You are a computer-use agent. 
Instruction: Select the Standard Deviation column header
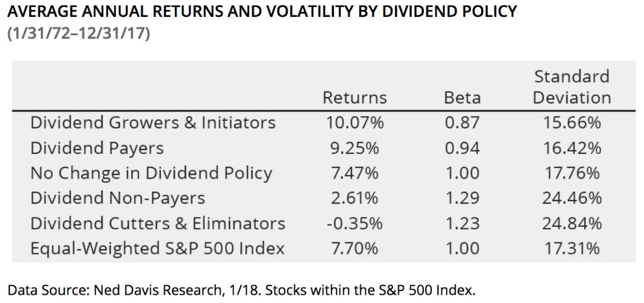pyautogui.click(x=572, y=87)
